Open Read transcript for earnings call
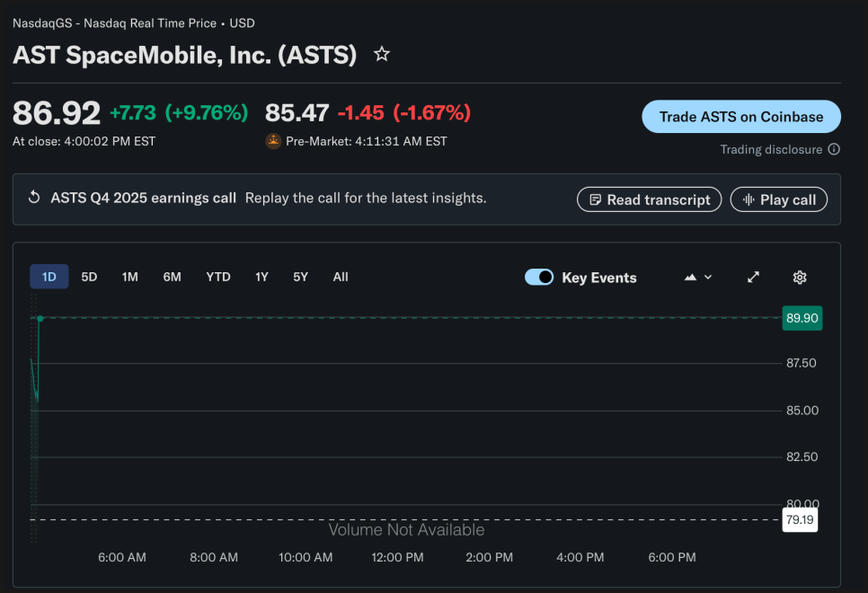 (649, 199)
